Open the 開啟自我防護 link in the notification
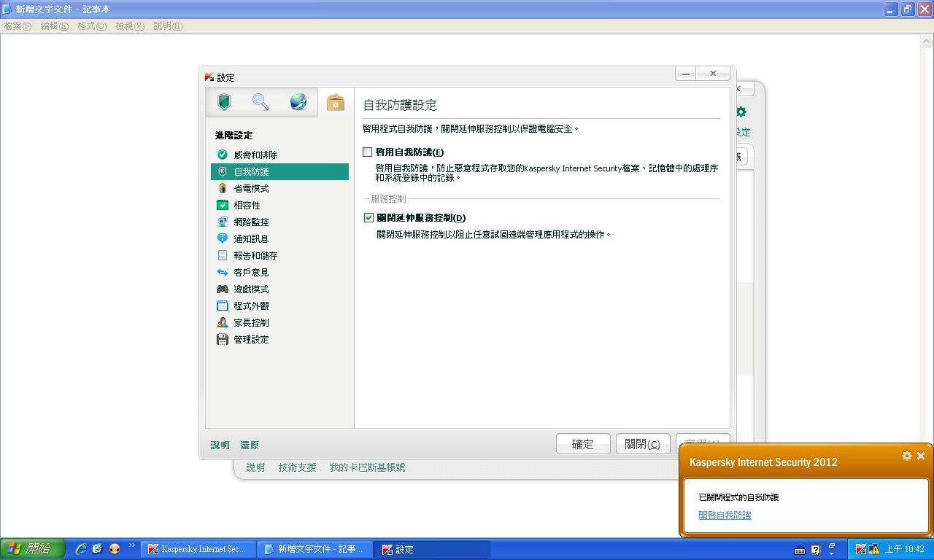Viewport: 934px width, 560px height. [x=724, y=515]
